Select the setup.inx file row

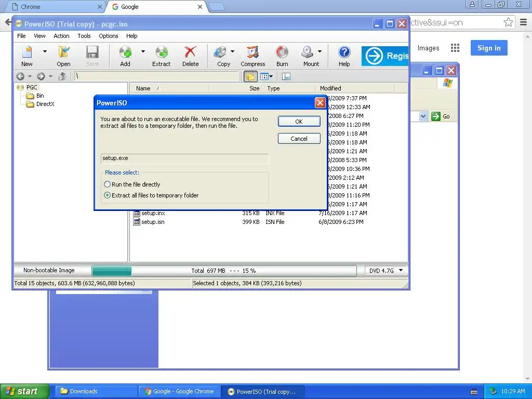pos(250,213)
